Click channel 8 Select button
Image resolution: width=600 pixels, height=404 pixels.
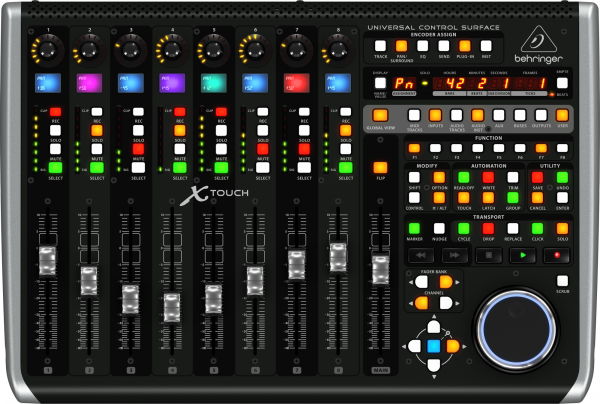point(345,168)
